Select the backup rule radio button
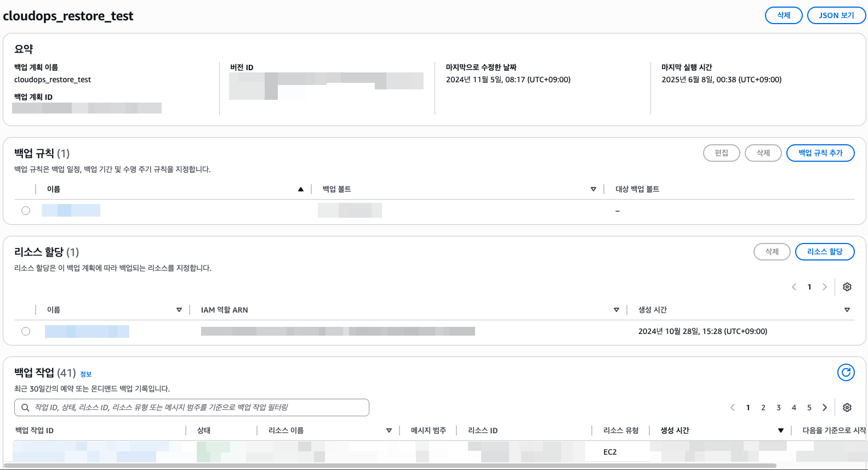 pyautogui.click(x=26, y=211)
